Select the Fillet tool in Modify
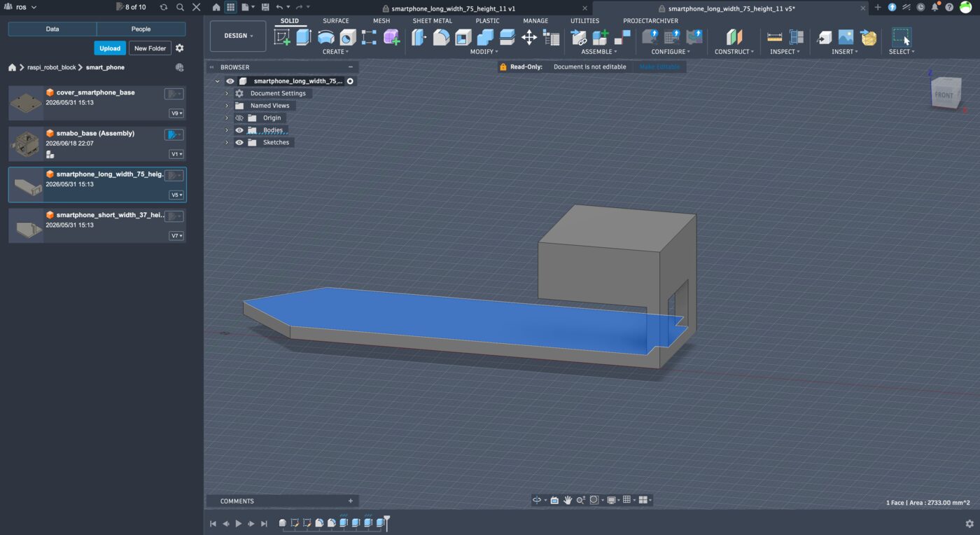The width and height of the screenshot is (980, 535). click(x=441, y=37)
